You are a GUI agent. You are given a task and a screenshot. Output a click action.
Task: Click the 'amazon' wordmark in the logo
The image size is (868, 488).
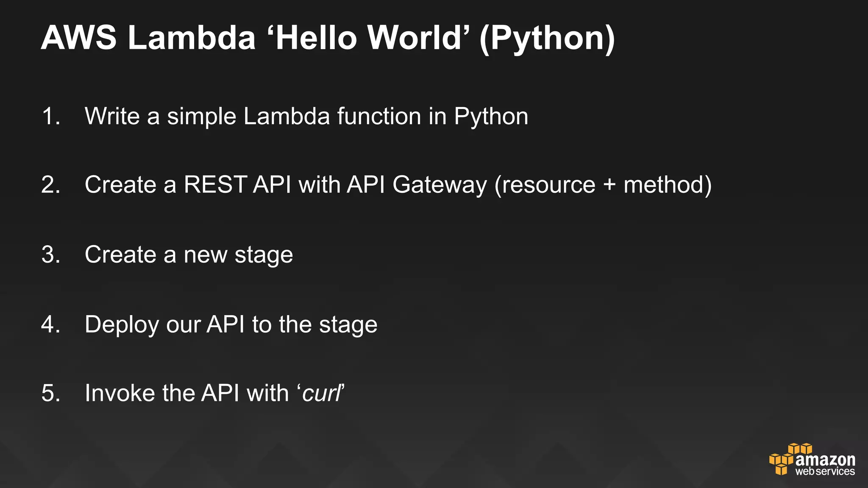[x=825, y=460]
